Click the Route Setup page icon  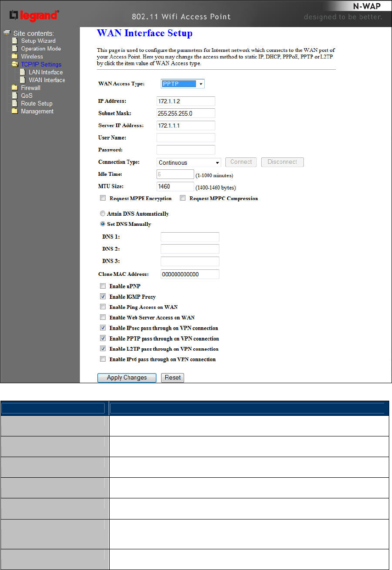(15, 103)
